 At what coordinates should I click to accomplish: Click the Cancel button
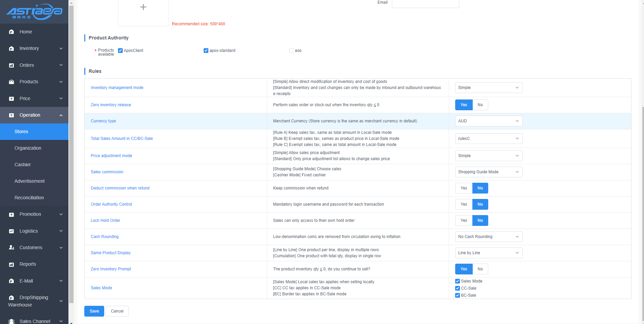click(x=117, y=311)
